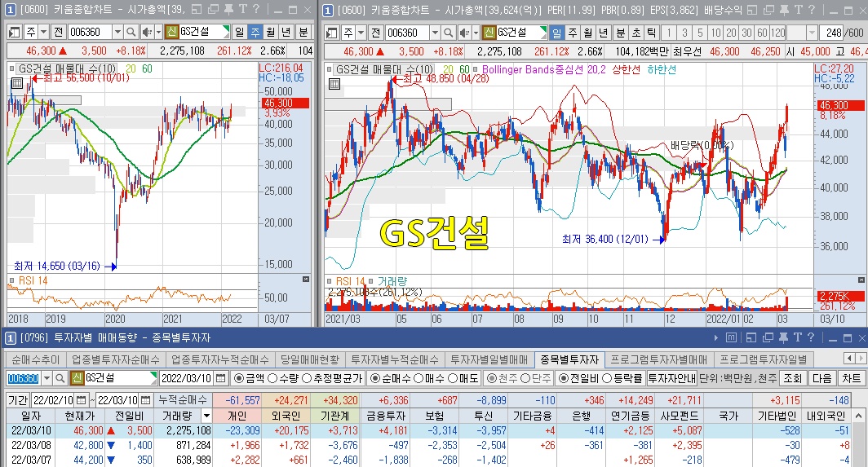Screen dimensions: 868x467
Task: Select the 금액 radio button
Action: pyautogui.click(x=238, y=378)
